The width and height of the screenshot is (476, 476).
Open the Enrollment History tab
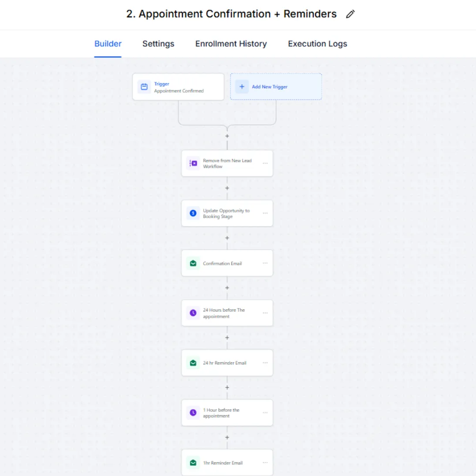click(x=231, y=44)
